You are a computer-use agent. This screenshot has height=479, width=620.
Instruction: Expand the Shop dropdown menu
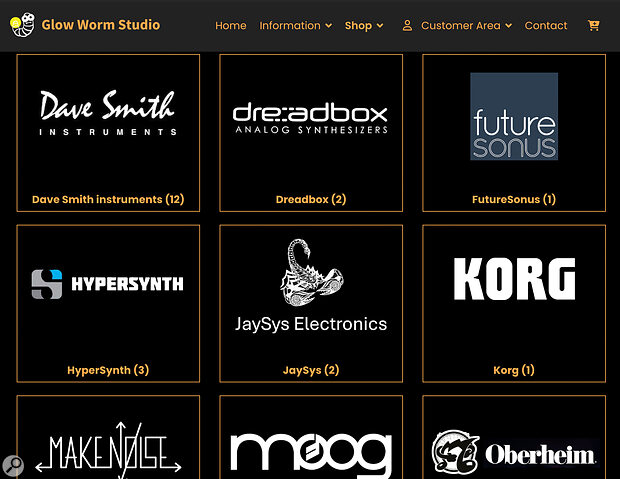364,26
